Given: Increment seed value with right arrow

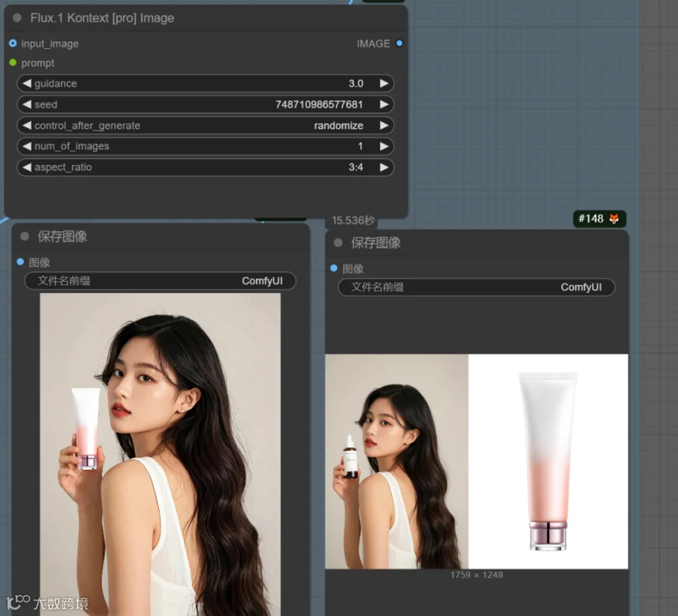Looking at the screenshot, I should [x=383, y=104].
